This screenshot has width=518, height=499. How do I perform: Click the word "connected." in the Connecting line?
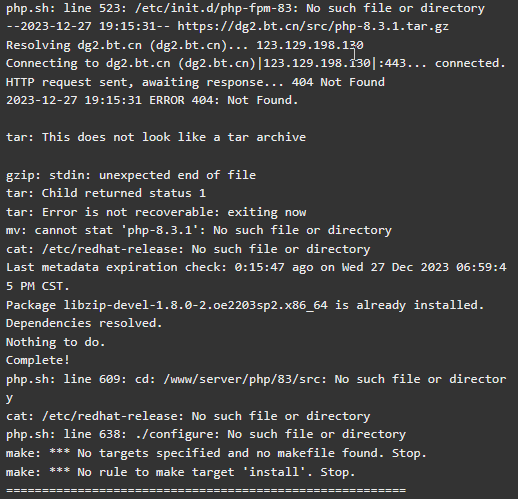tap(470, 63)
